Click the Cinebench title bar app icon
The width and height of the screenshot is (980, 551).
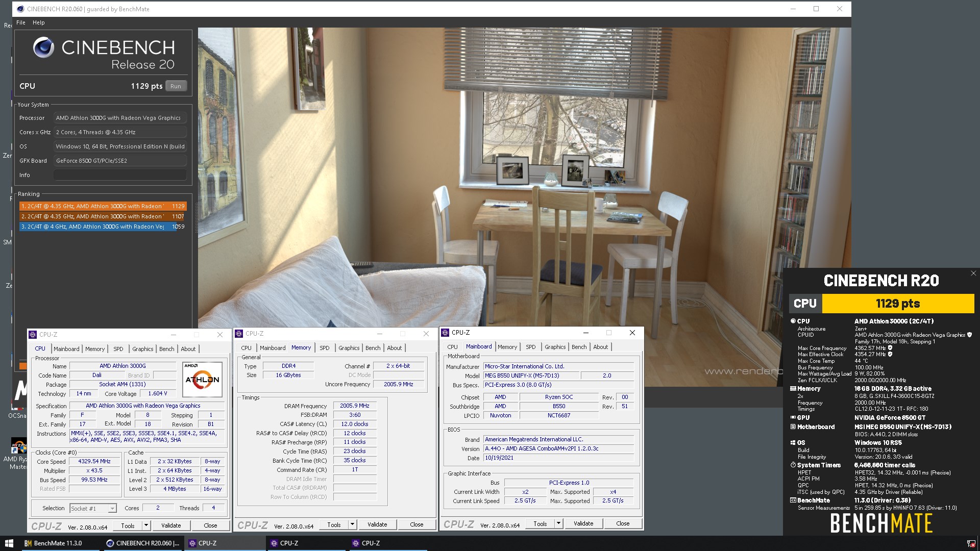click(x=20, y=9)
